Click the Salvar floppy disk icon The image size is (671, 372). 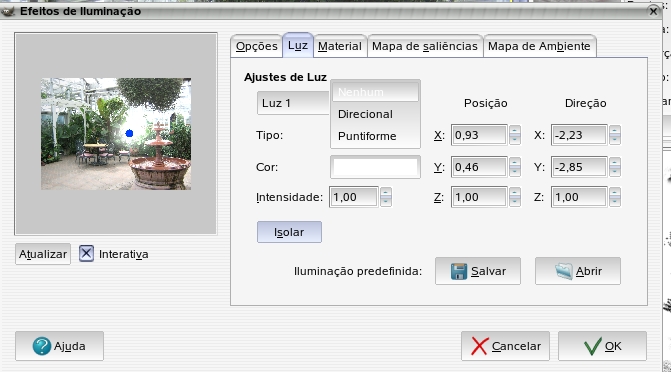(x=459, y=271)
